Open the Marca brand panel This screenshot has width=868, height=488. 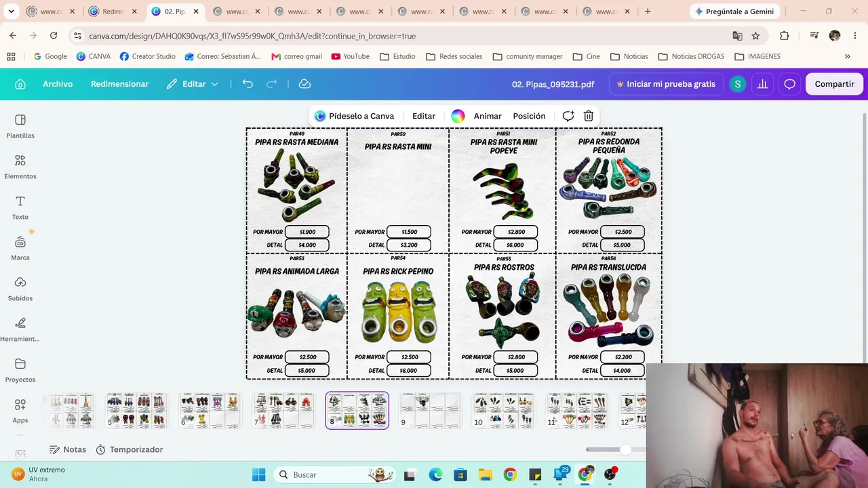click(x=20, y=248)
